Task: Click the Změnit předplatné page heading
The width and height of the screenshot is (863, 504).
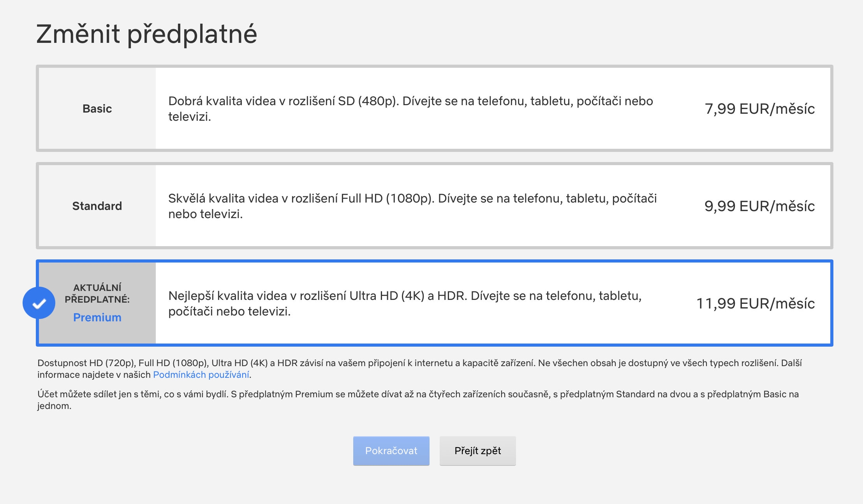Action: [146, 34]
